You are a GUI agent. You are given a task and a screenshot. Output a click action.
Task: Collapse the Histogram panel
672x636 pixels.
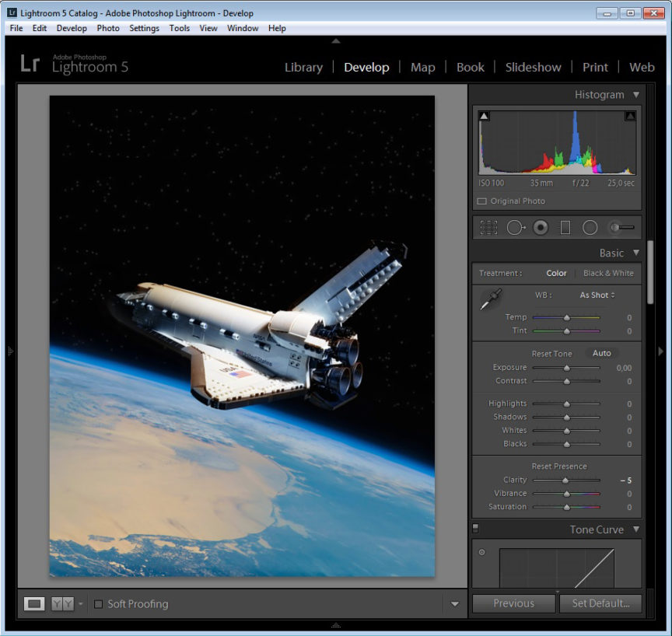coord(636,95)
